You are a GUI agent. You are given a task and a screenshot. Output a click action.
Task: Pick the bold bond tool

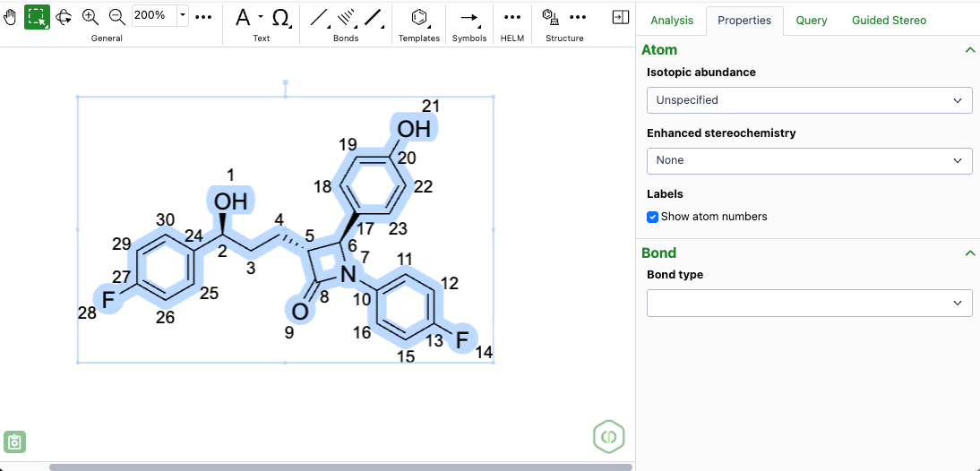374,17
